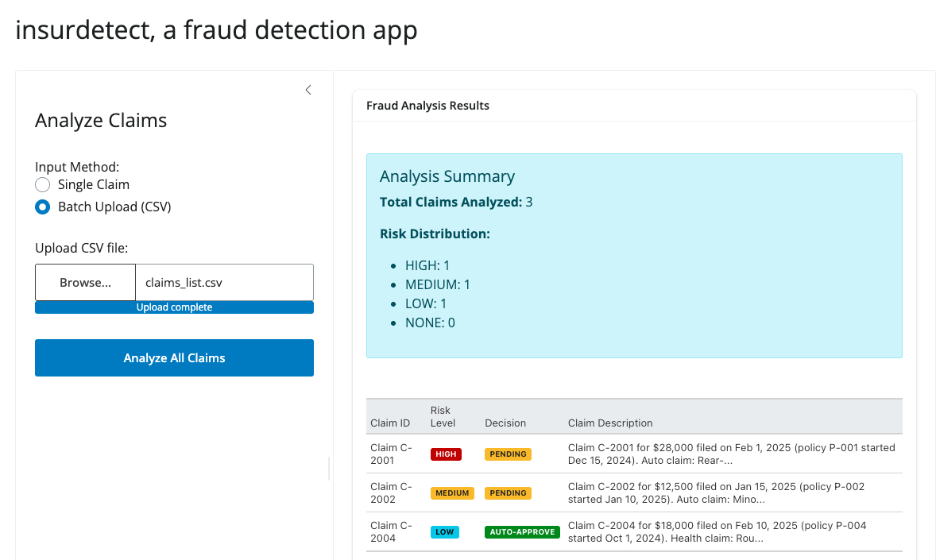Image resolution: width=936 pixels, height=560 pixels.
Task: Click the Decision column header
Action: [x=505, y=423]
